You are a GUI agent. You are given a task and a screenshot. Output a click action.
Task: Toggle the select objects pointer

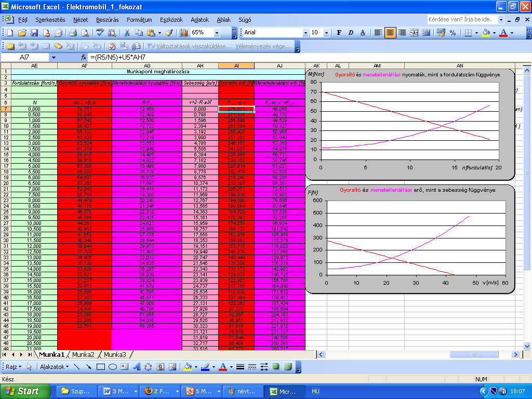click(29, 367)
